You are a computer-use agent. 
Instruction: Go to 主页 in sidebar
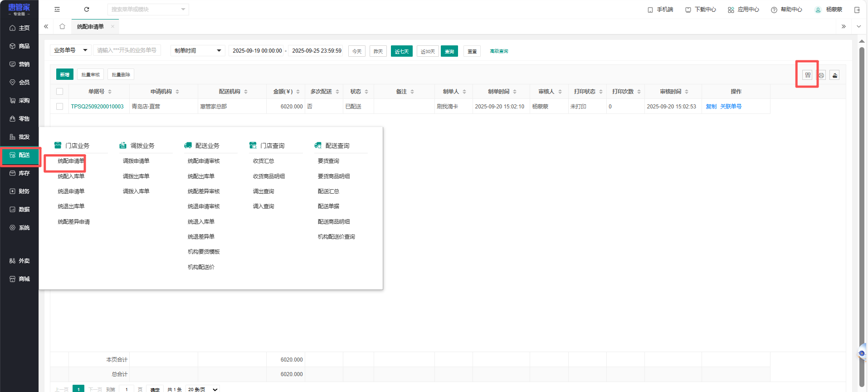[x=20, y=28]
